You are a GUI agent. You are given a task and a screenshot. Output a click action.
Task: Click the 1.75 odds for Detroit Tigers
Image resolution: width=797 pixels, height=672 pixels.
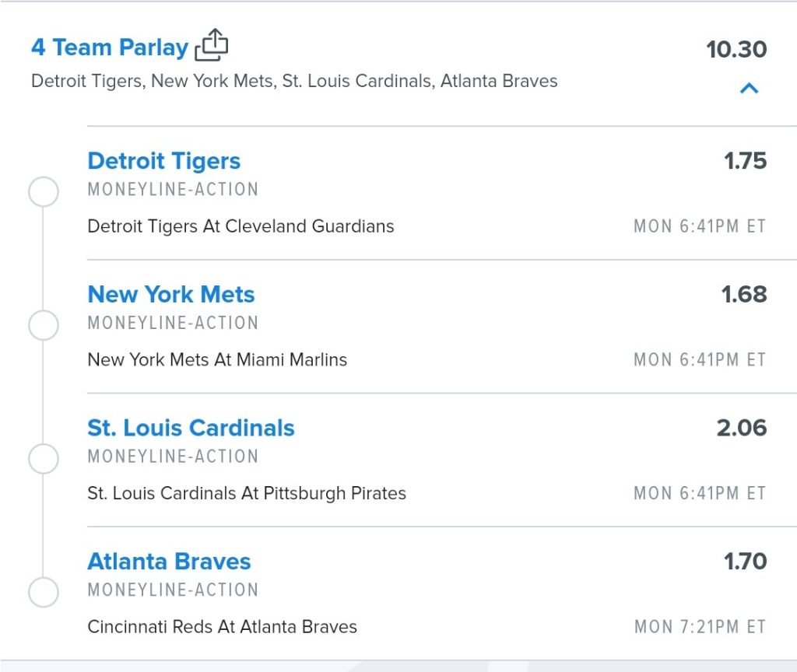(745, 160)
